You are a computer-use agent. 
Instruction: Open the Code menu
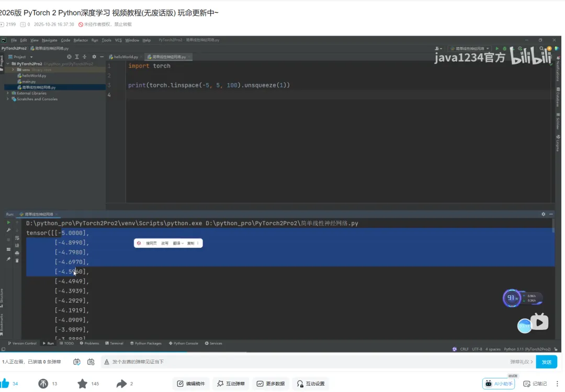point(65,40)
